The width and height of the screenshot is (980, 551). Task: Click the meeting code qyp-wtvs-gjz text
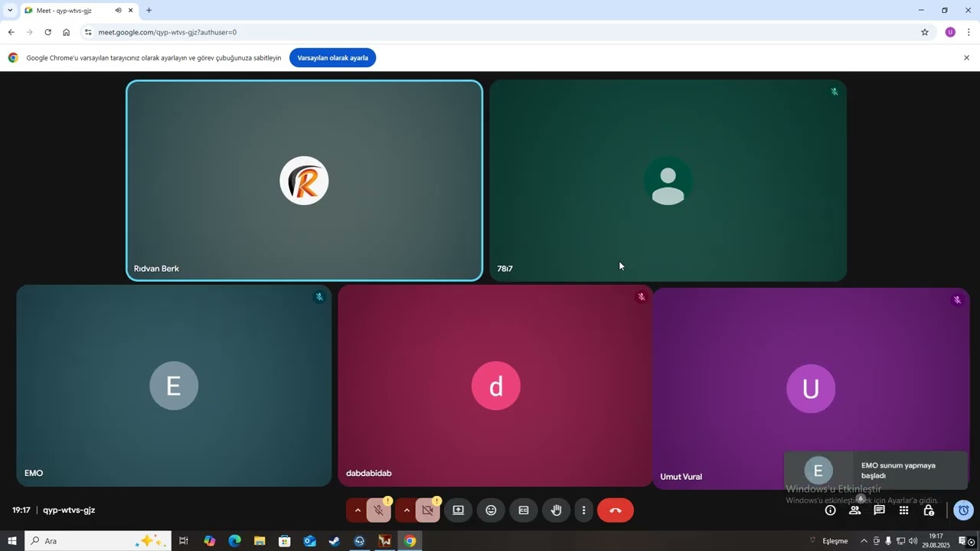click(x=69, y=510)
